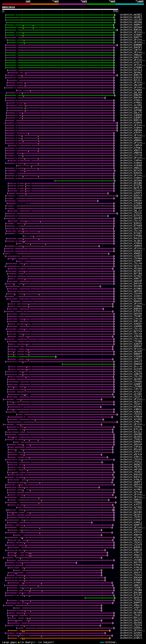Select the UniRef100_B9H3P3 label
Screen dimensions: 146x644
click(131, 48)
